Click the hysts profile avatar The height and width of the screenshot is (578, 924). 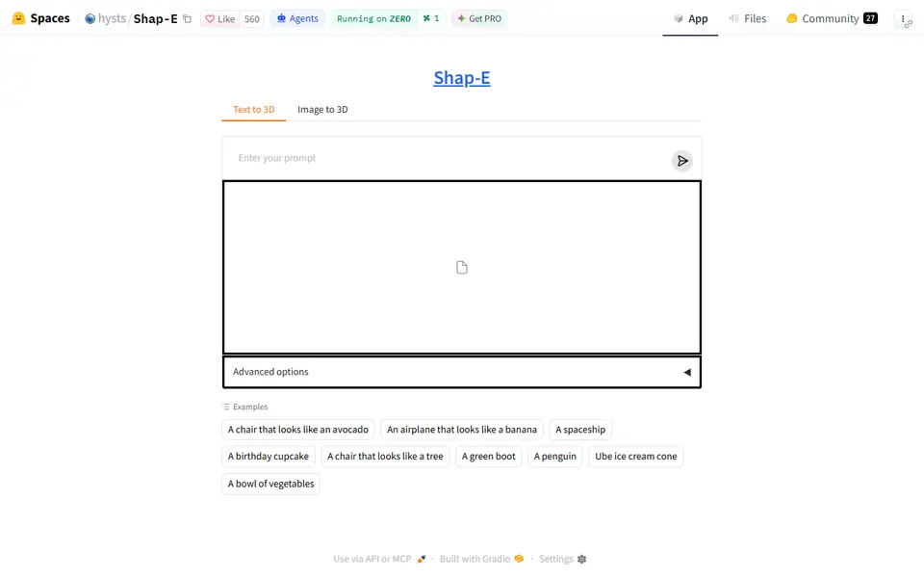(x=90, y=19)
